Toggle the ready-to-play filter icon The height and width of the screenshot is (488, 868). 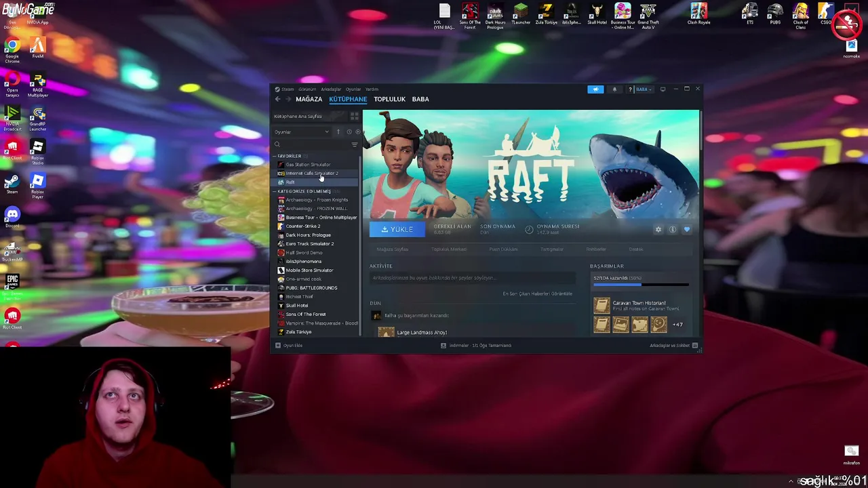(358, 131)
